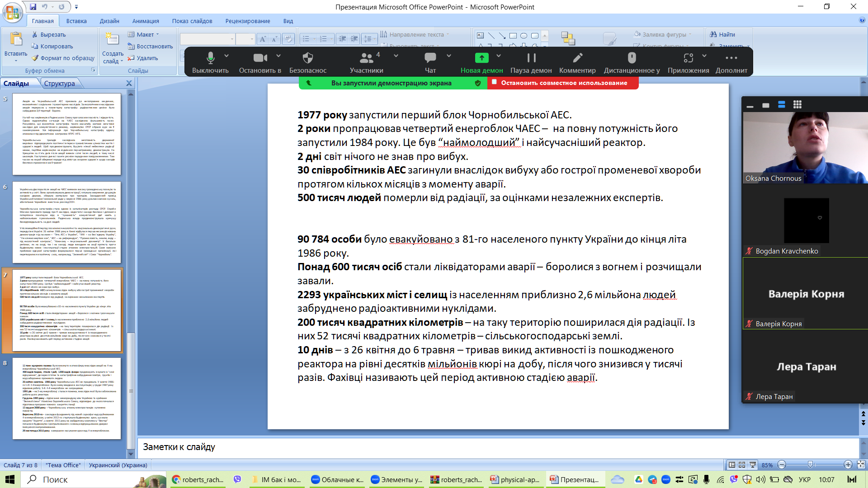Decrease font size button
Screen dimensions: 868x488
click(274, 39)
